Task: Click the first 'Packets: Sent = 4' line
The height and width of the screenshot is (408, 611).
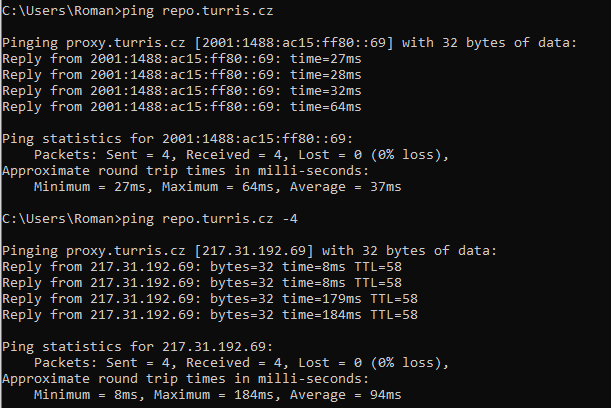Action: 242,155
